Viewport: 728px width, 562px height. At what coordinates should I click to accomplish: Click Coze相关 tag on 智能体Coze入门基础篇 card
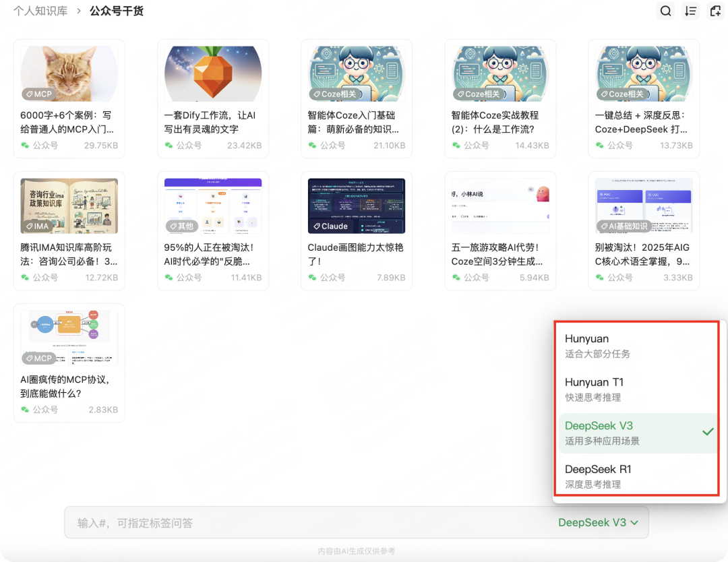(334, 94)
